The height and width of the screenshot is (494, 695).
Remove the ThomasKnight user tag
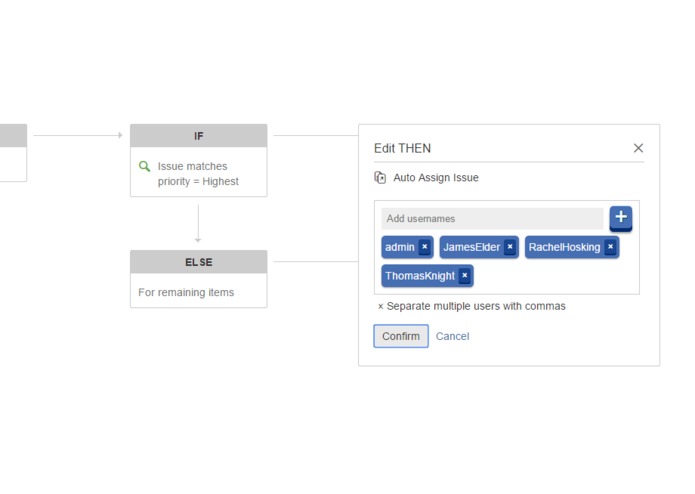(x=465, y=276)
